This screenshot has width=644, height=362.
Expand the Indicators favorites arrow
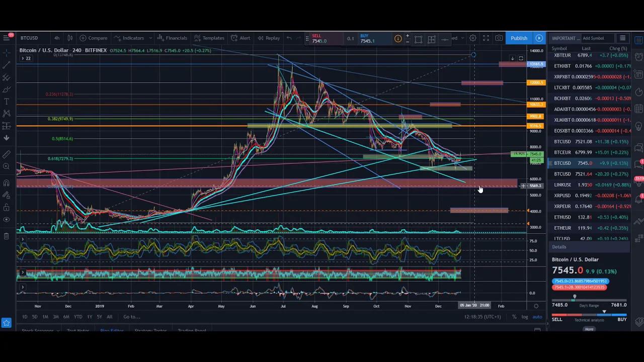(x=150, y=38)
